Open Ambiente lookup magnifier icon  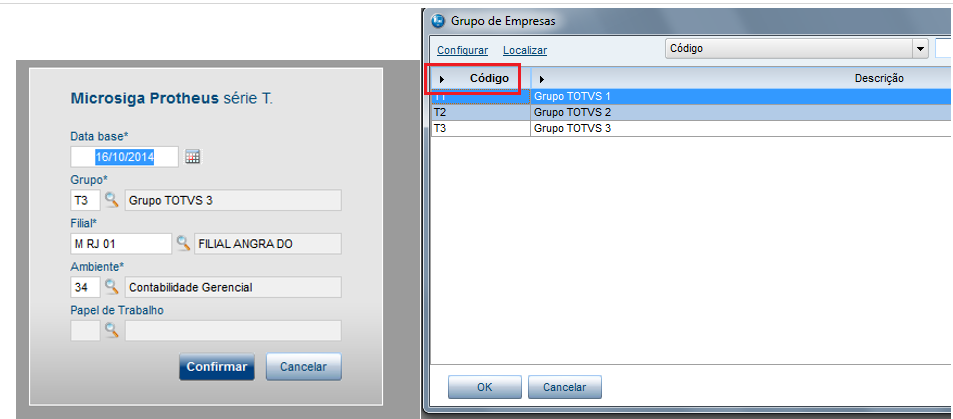pyautogui.click(x=111, y=286)
